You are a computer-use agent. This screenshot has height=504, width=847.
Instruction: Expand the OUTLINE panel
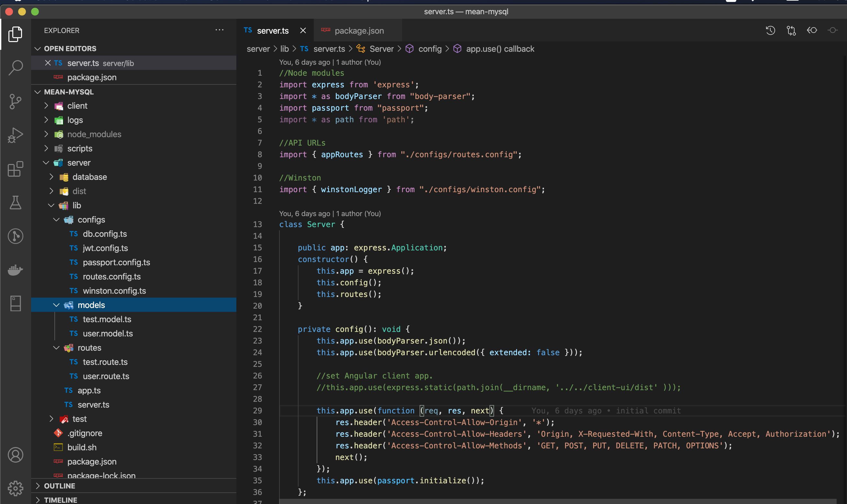point(60,486)
